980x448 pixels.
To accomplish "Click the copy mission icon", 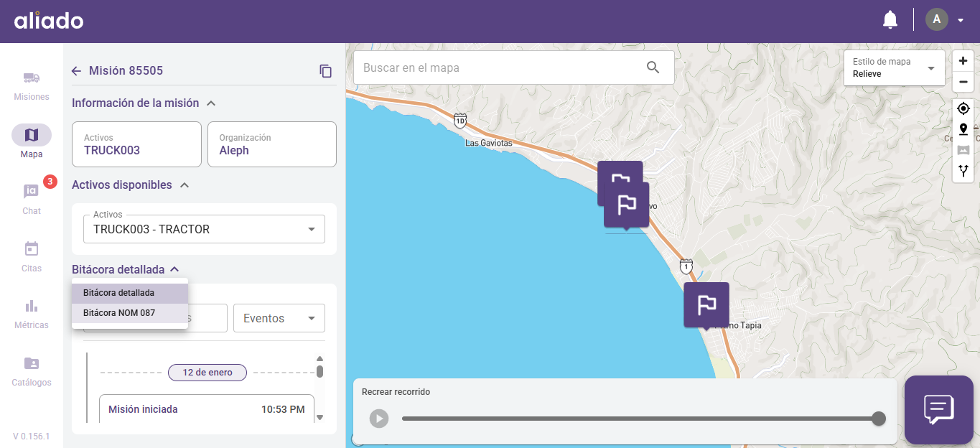I will pos(325,71).
